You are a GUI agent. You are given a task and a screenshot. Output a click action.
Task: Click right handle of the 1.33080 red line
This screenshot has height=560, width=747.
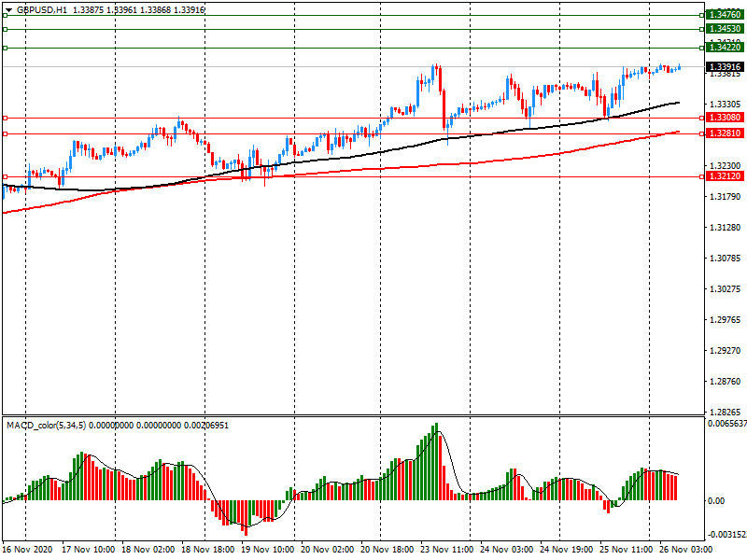pos(702,118)
